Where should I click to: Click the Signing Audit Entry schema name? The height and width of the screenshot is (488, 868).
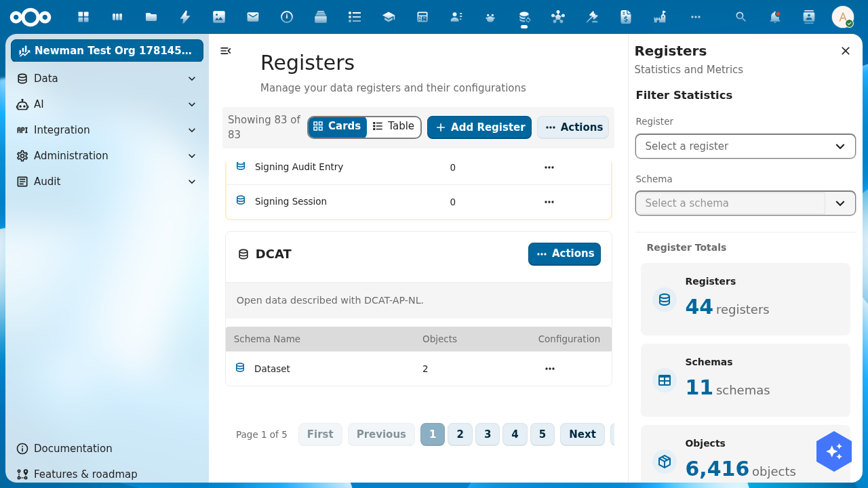point(299,167)
